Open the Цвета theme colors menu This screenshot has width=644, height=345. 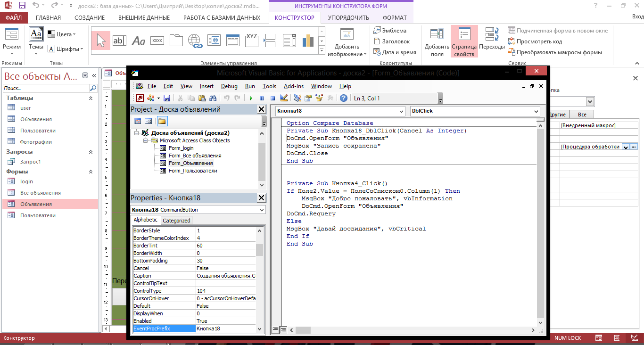(61, 34)
